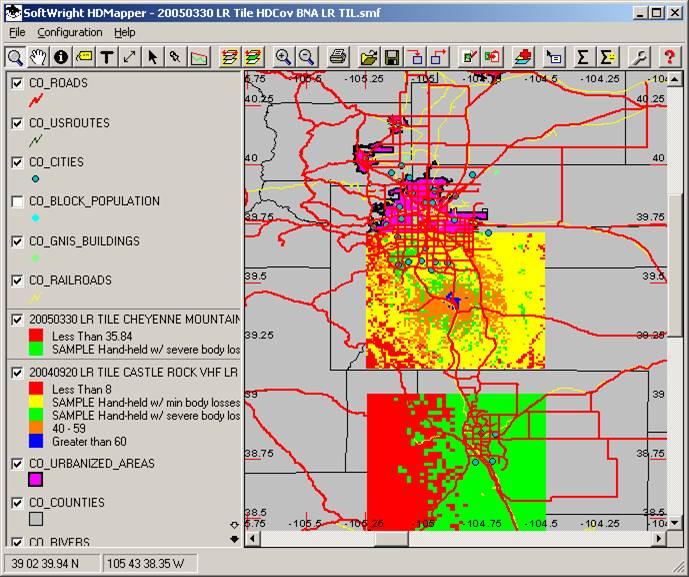
Task: Click the teal CO_CITIES dot symbol
Action: (36, 179)
